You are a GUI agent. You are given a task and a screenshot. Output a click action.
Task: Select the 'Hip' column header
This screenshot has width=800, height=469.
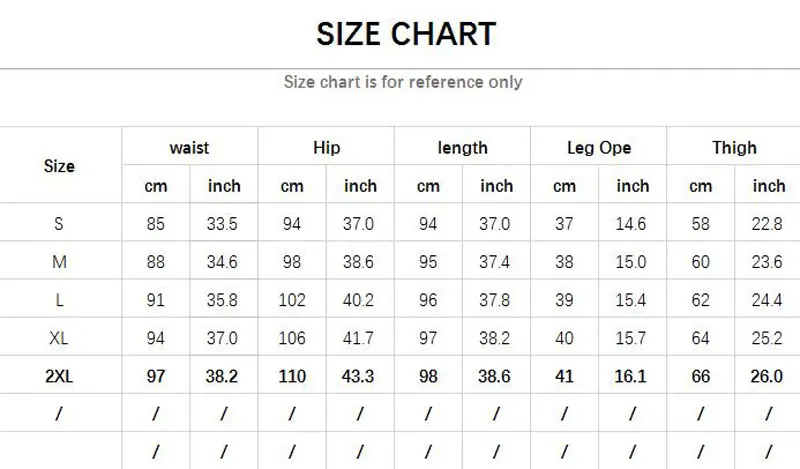(326, 148)
